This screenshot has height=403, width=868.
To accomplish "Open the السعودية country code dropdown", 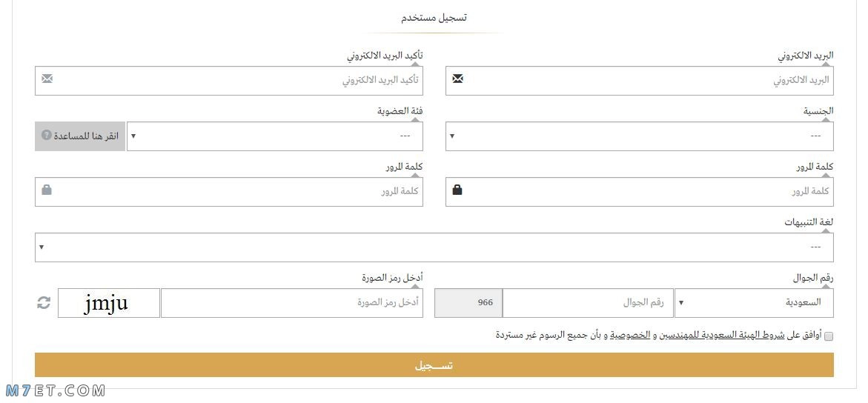I will pyautogui.click(x=754, y=303).
